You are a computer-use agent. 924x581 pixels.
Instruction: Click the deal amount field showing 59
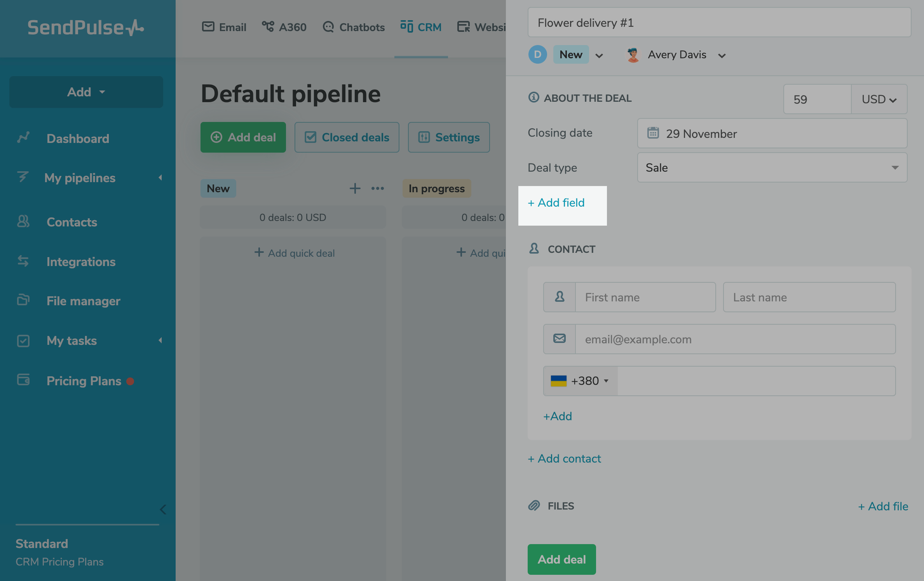point(817,99)
